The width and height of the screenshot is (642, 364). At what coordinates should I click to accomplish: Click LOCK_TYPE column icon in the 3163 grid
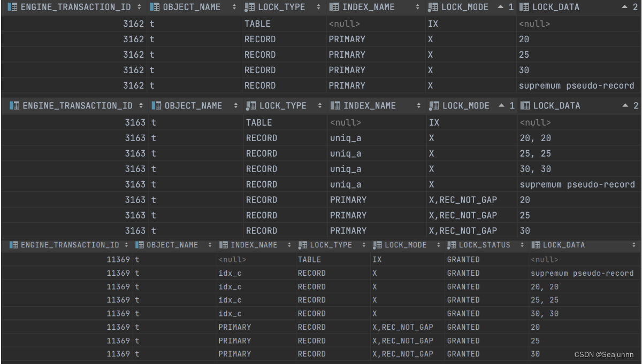click(250, 106)
